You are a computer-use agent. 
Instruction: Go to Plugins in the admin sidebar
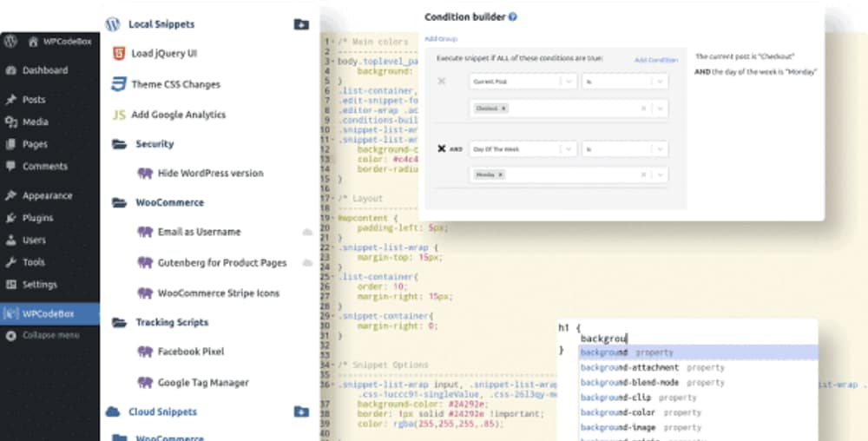37,218
